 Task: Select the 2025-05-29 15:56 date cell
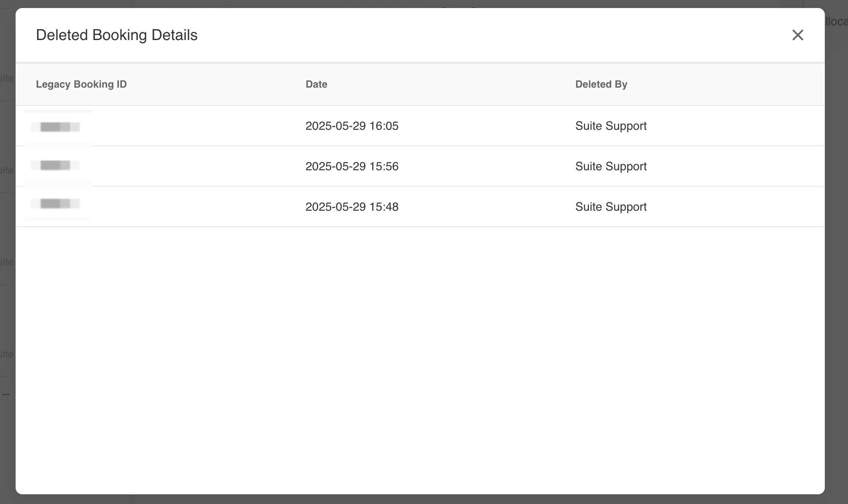tap(352, 166)
